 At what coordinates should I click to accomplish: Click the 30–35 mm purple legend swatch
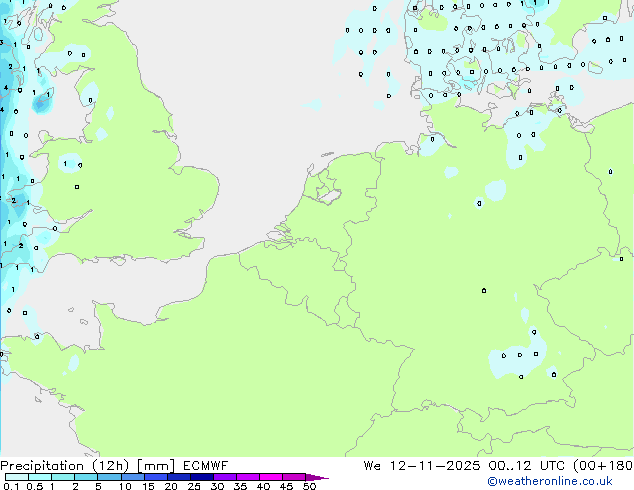(x=225, y=477)
